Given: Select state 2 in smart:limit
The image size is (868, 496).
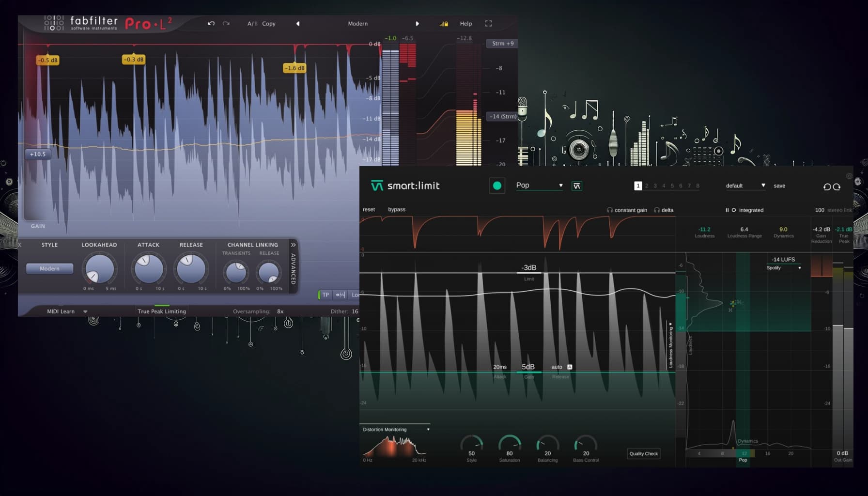Looking at the screenshot, I should coord(647,186).
